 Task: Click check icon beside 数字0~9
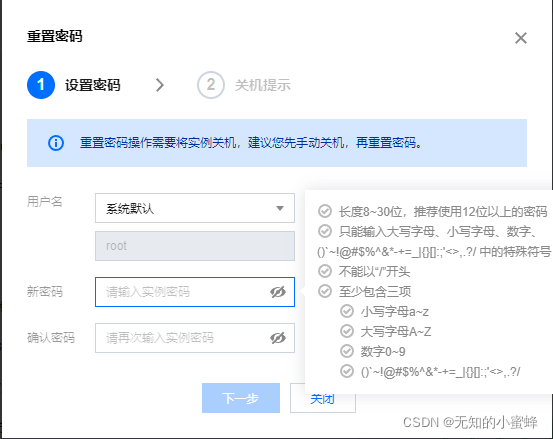(x=347, y=351)
